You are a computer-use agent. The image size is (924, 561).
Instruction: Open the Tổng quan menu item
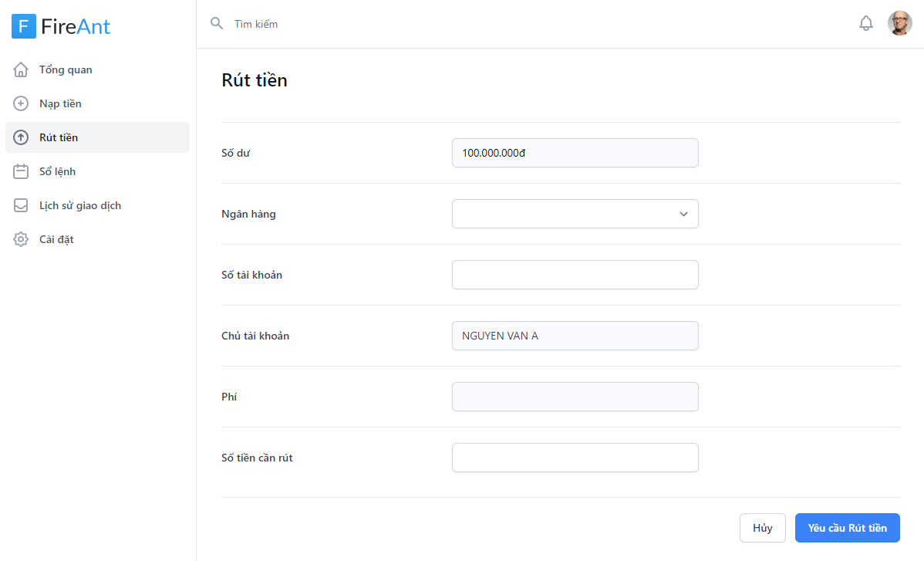[x=66, y=69]
